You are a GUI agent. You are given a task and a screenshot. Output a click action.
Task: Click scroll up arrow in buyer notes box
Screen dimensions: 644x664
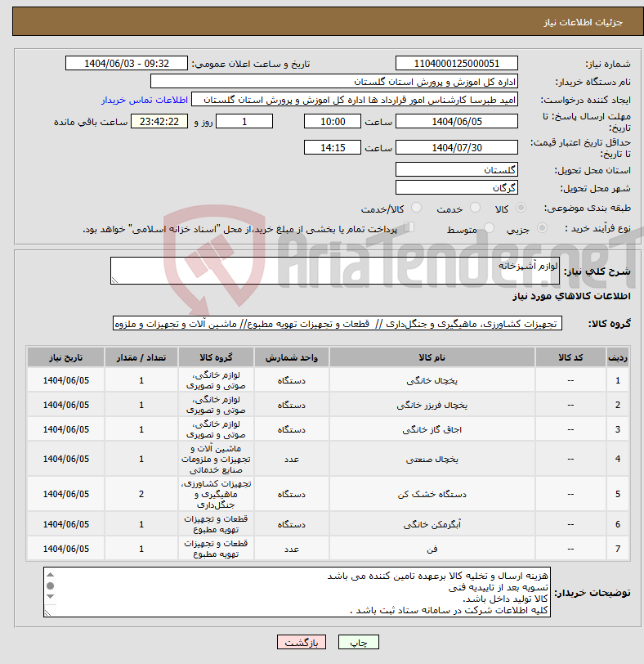[51, 575]
